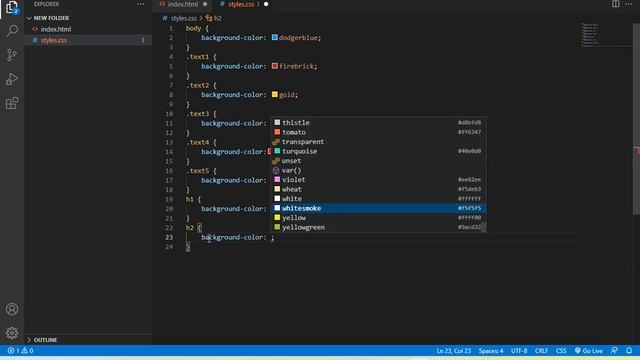Click the h2 selector on line 22

[190, 228]
